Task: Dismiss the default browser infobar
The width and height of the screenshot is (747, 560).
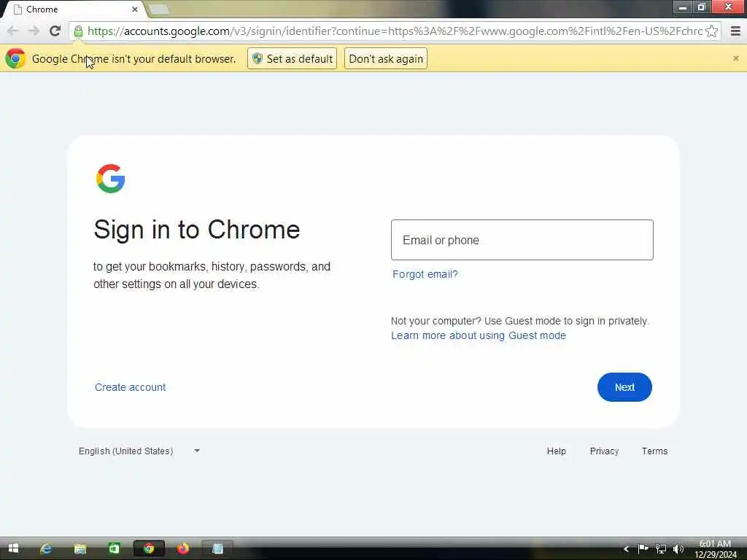Action: 735,58
